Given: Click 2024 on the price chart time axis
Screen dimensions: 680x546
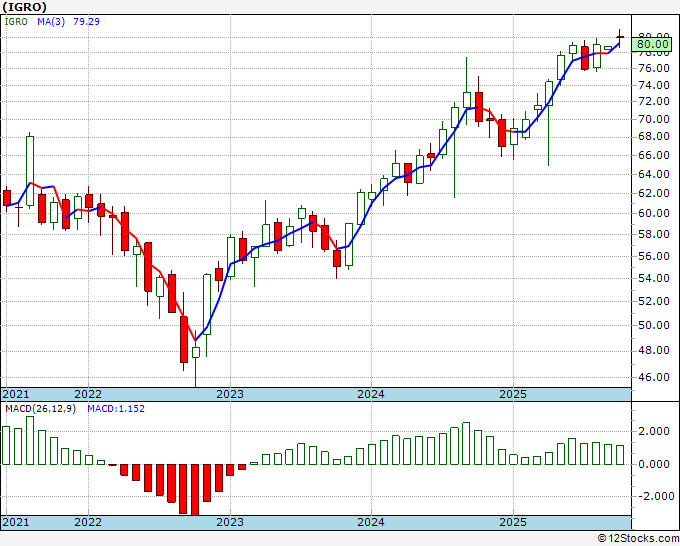Looking at the screenshot, I should tap(371, 394).
